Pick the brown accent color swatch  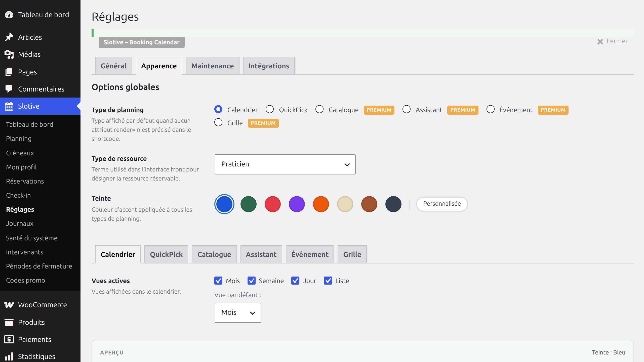pos(369,204)
